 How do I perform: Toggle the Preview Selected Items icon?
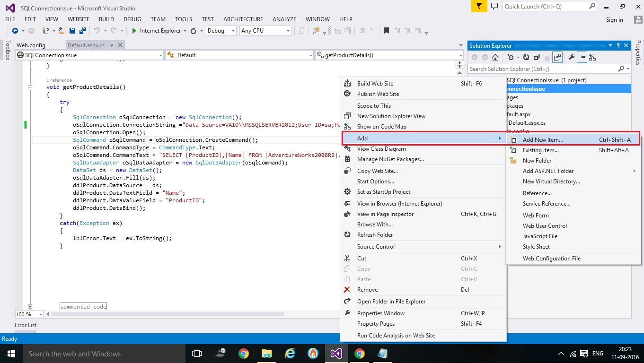coord(582,57)
